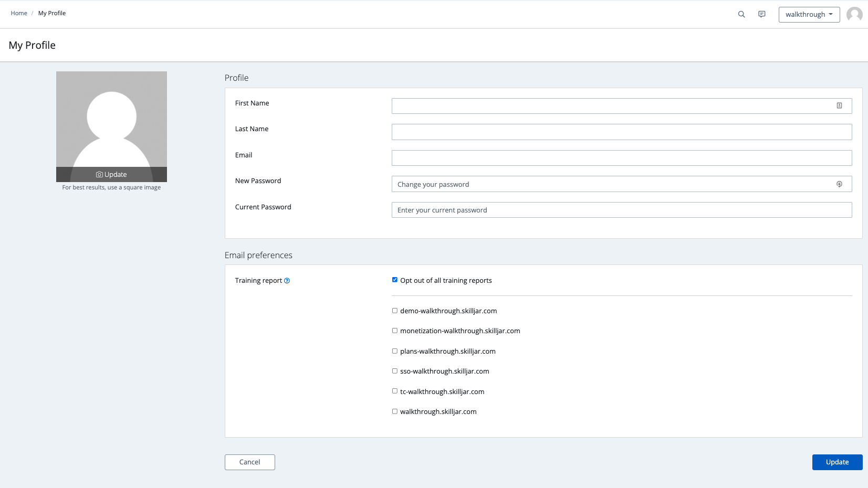Open the chat messages icon
The image size is (868, 488).
point(761,15)
